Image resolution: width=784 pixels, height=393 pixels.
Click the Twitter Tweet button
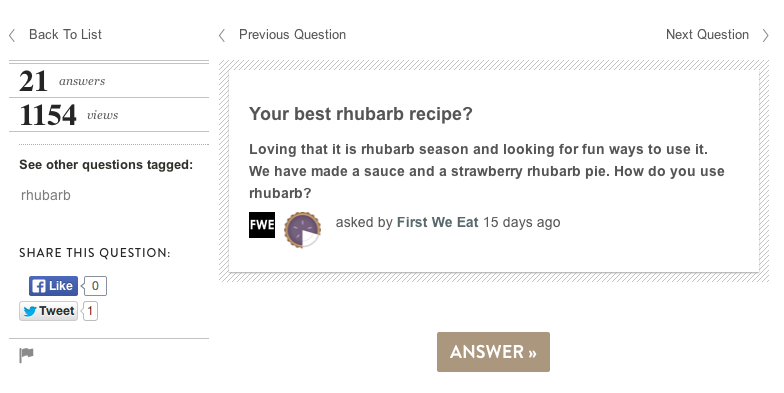click(48, 311)
